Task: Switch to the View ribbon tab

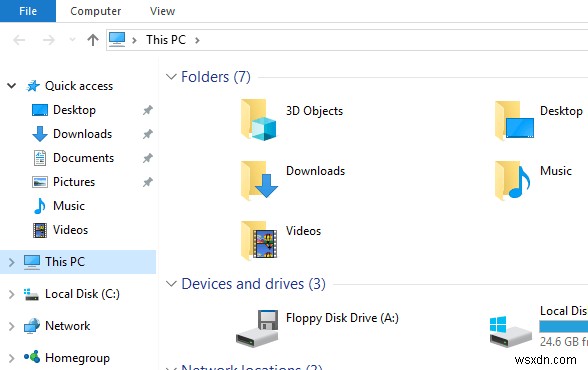Action: [162, 11]
